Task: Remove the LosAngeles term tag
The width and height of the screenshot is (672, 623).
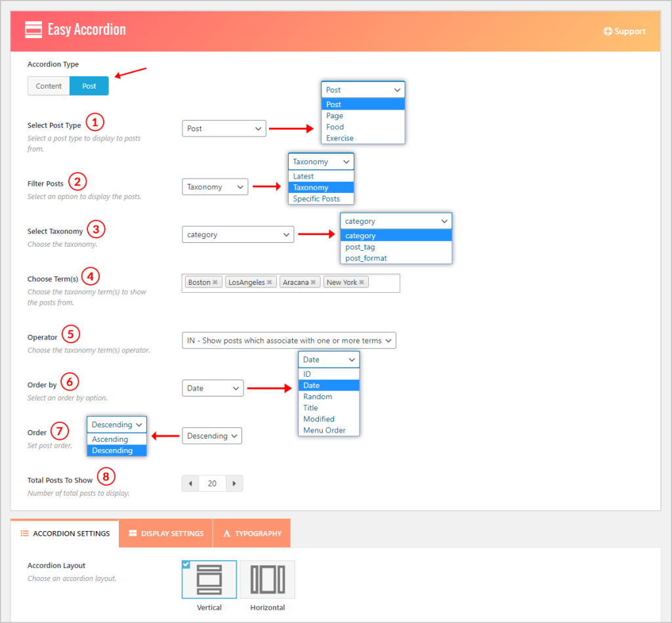Action: [270, 282]
